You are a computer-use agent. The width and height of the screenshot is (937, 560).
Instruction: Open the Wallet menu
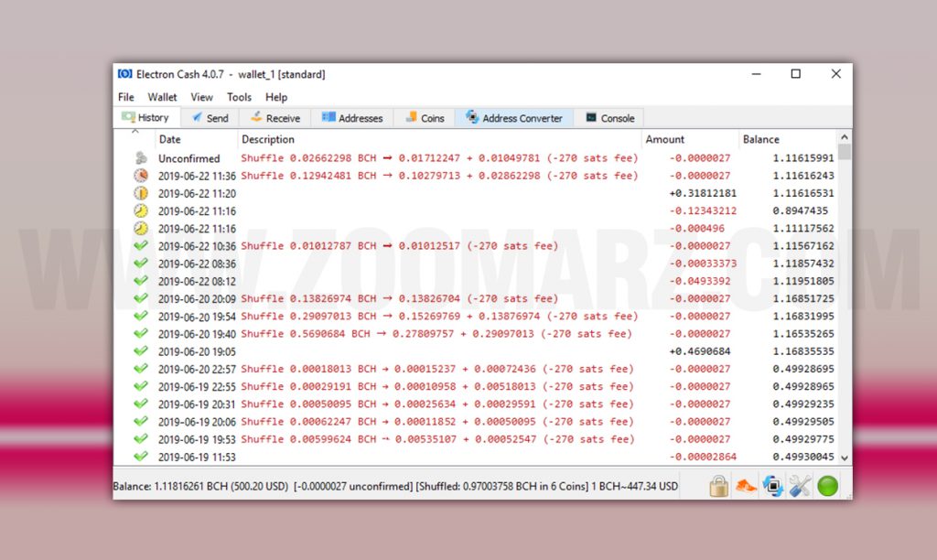162,97
